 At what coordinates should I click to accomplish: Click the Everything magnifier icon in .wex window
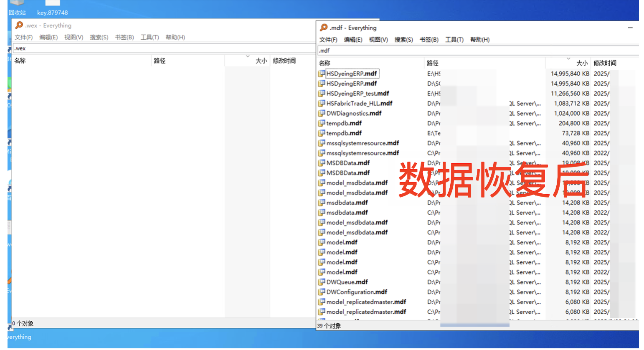pyautogui.click(x=19, y=25)
